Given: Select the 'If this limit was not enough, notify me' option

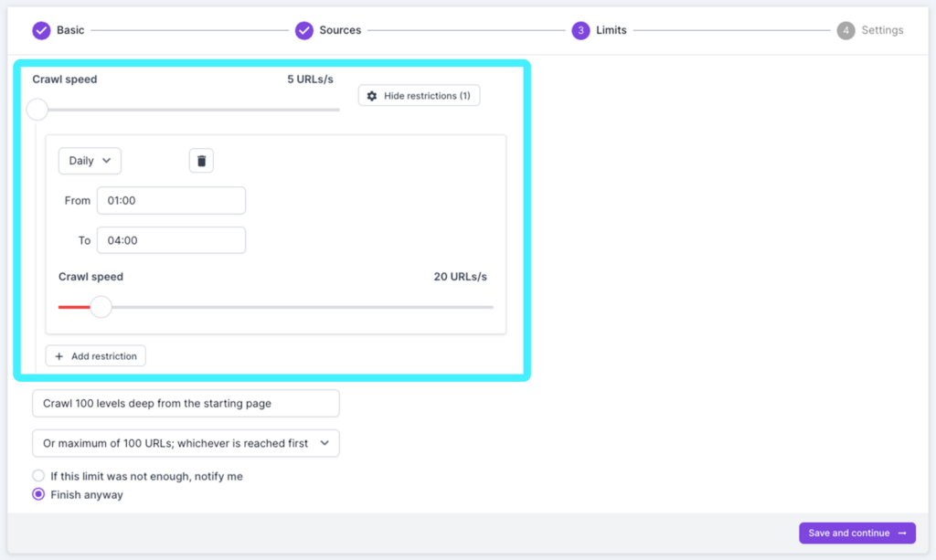Looking at the screenshot, I should (x=38, y=475).
